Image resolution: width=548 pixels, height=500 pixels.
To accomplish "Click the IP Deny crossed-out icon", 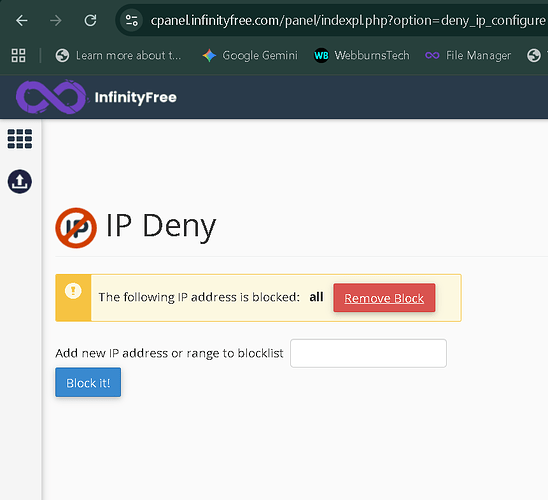I will [76, 228].
